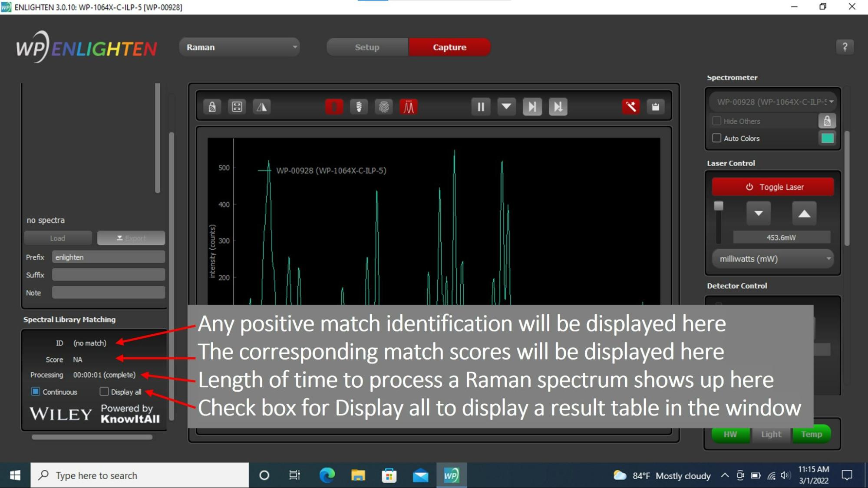Click the zoom-to-fit graph icon

pos(237,107)
